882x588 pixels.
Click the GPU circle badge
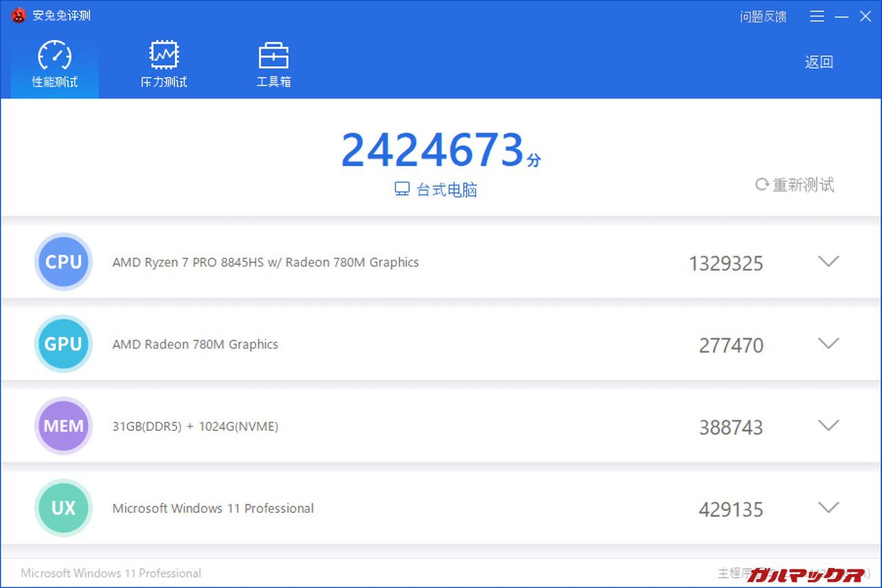click(63, 344)
